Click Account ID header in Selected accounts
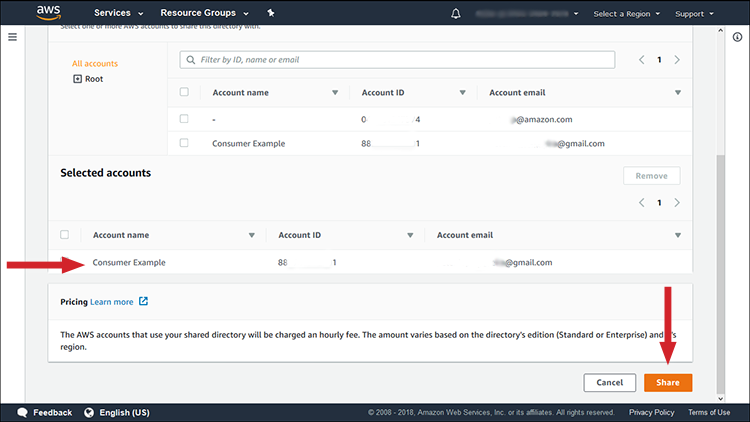 point(299,235)
